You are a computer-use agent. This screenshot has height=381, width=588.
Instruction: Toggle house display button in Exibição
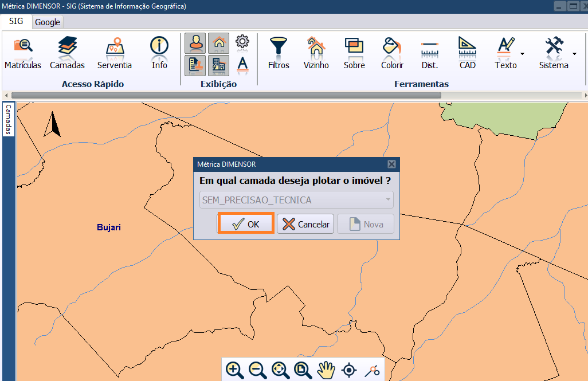[x=218, y=43]
